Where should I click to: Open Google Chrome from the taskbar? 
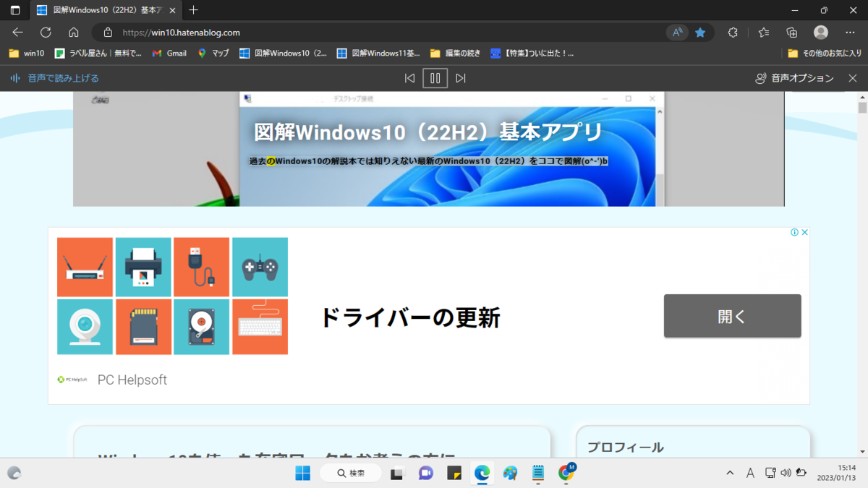[x=566, y=473]
